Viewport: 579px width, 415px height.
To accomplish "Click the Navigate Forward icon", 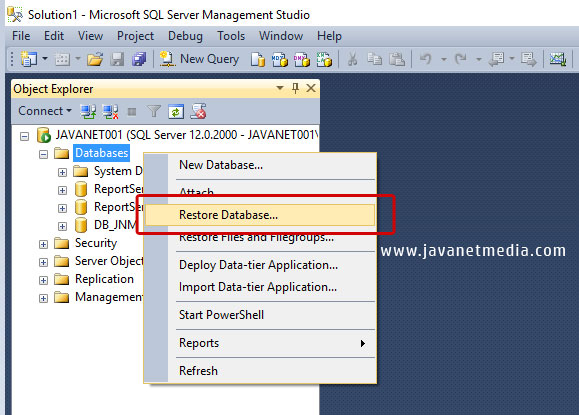I will tap(529, 59).
